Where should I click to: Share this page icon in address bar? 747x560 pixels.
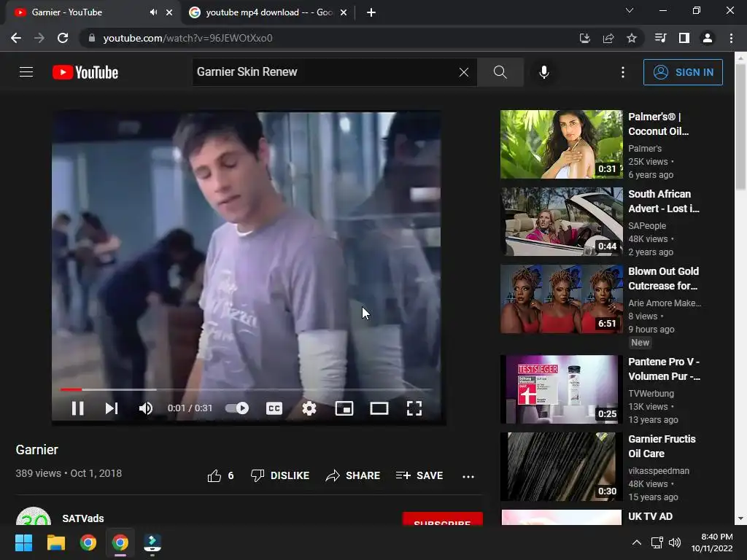click(608, 38)
